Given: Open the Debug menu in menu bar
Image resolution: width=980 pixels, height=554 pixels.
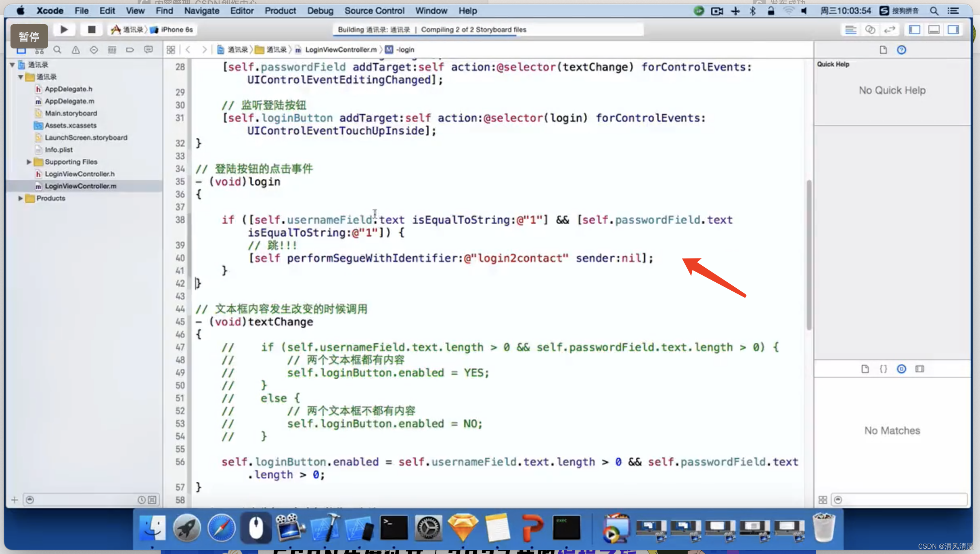Looking at the screenshot, I should 320,10.
